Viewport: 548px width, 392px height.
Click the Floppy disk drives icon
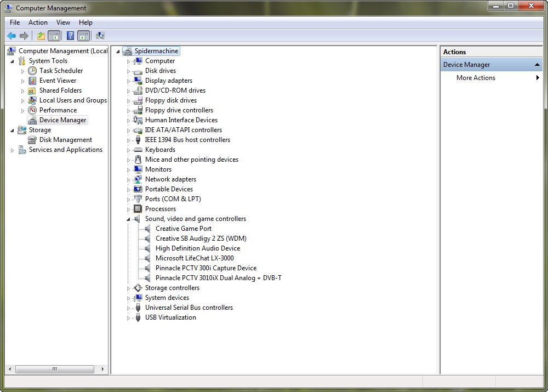click(x=138, y=100)
